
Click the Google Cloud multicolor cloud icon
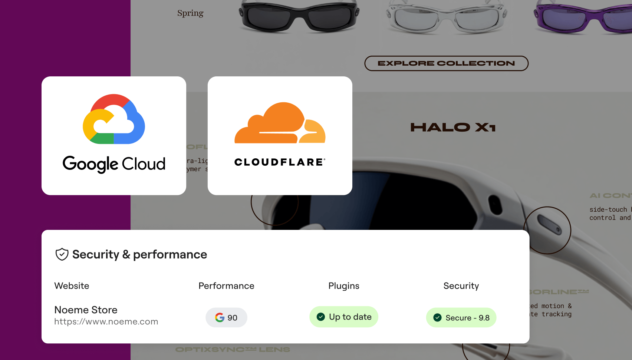(x=114, y=119)
